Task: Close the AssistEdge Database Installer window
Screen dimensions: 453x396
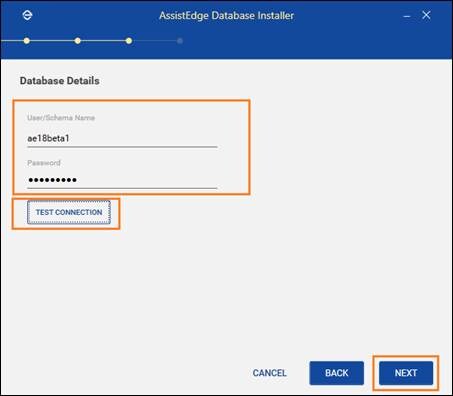Action: [x=426, y=15]
